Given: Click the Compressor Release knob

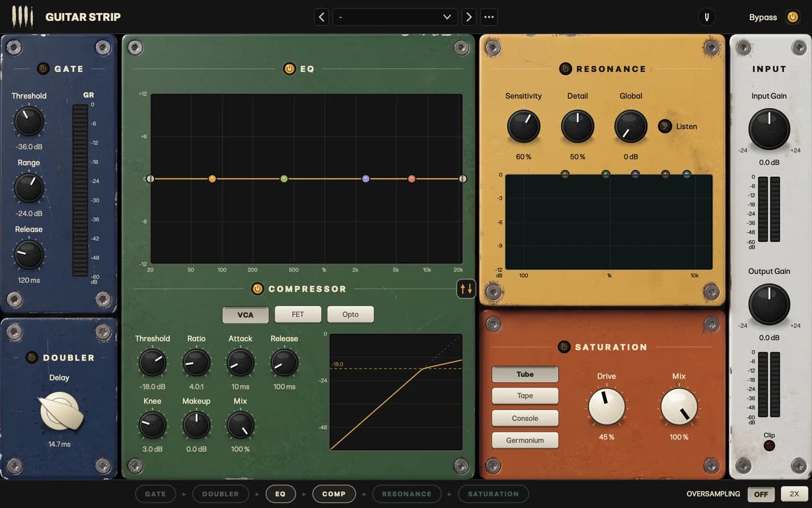Looking at the screenshot, I should point(284,362).
